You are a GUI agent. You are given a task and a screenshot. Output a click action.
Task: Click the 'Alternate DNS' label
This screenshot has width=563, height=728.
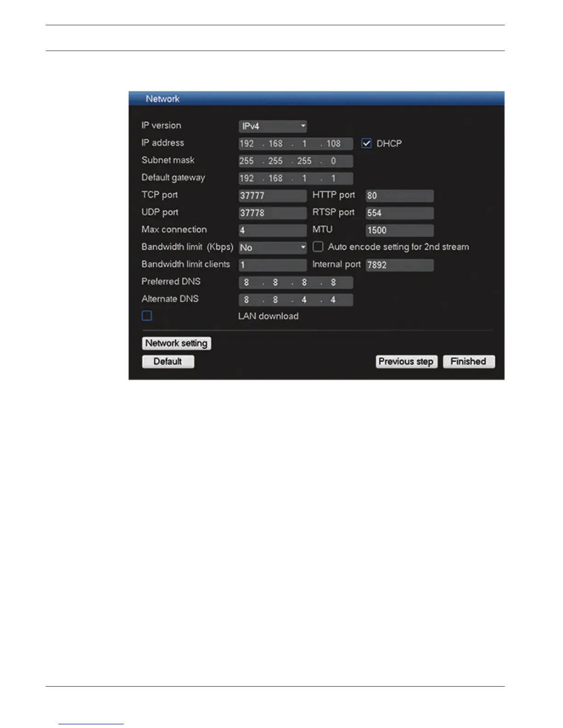click(170, 299)
